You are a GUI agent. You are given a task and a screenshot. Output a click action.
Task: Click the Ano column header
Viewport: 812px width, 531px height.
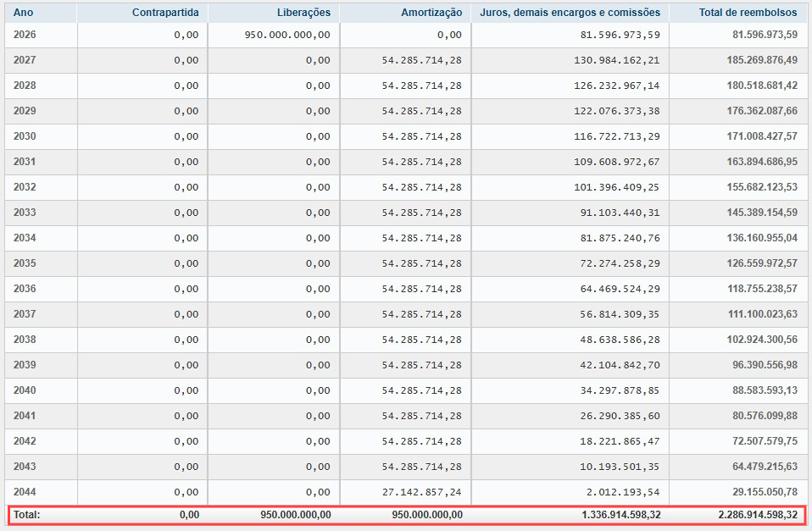click(x=24, y=13)
